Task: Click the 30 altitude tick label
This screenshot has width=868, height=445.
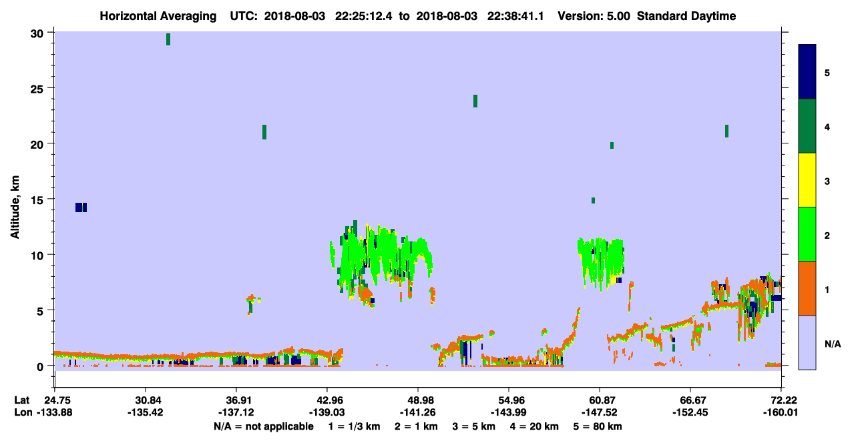Action: pyautogui.click(x=38, y=33)
